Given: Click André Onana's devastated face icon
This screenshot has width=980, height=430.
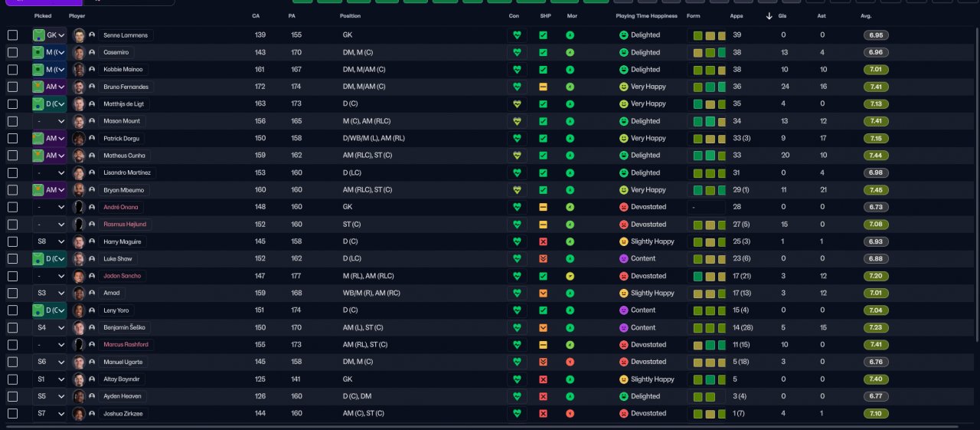Looking at the screenshot, I should (624, 207).
